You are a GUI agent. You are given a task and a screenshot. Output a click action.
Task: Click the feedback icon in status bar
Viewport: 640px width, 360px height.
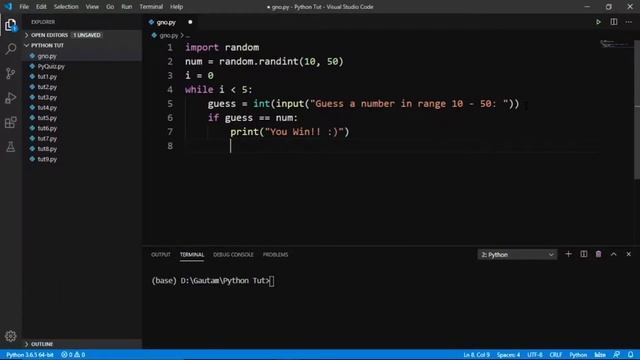616,355
